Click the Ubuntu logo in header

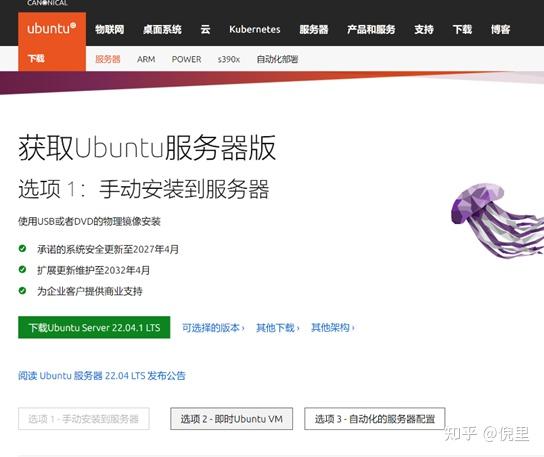tap(52, 28)
